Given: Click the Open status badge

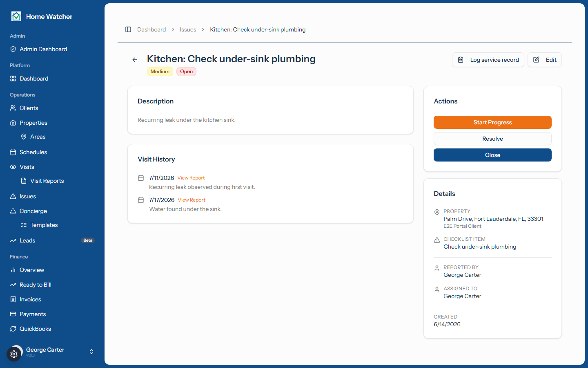Looking at the screenshot, I should coord(186,72).
